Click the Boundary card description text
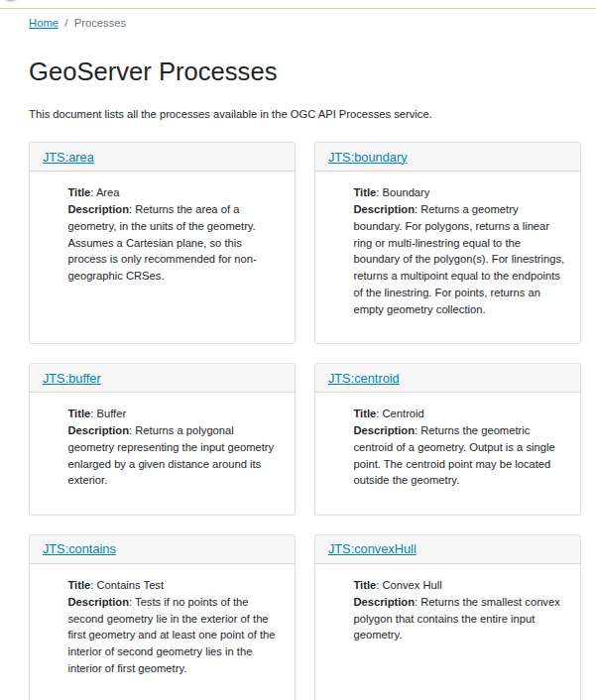Viewport: 596px width, 700px height. click(x=459, y=260)
